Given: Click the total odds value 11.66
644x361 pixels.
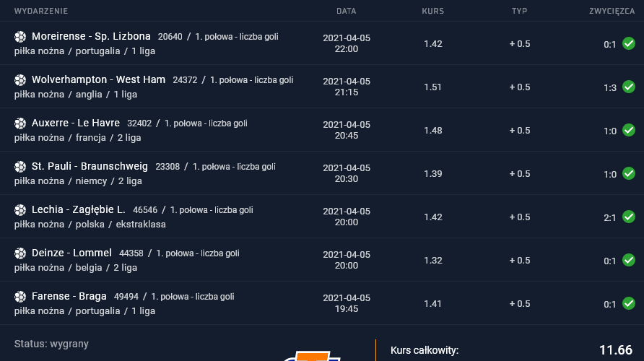Looking at the screenshot, I should tap(616, 350).
